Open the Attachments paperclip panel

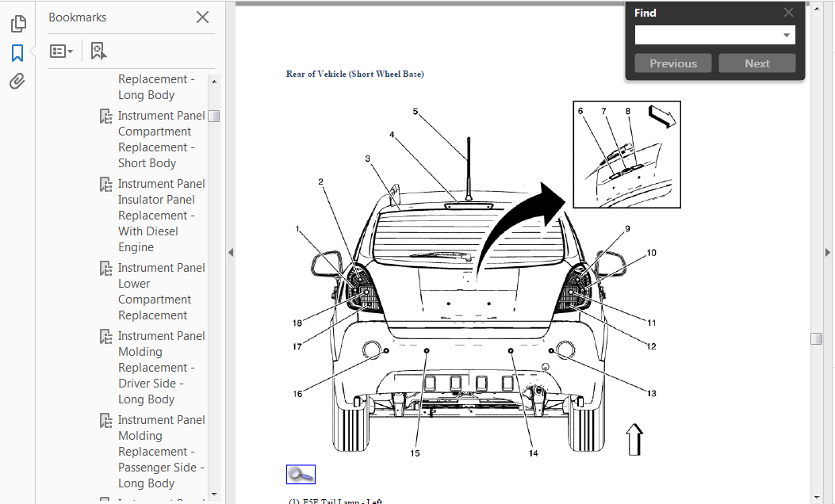point(17,82)
